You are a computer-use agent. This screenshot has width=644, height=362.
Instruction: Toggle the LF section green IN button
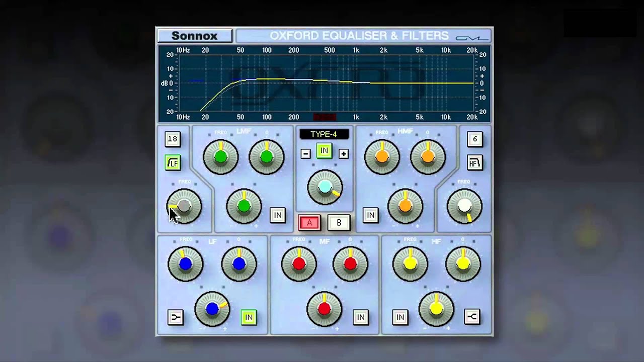tap(249, 317)
